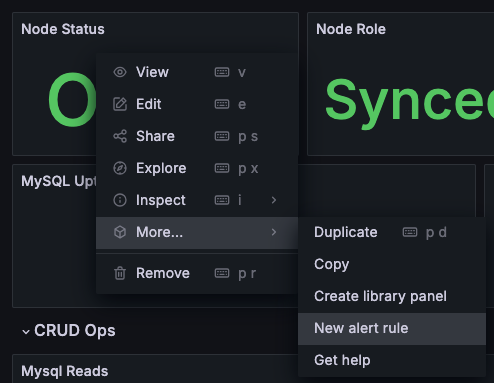494x383 pixels.
Task: Expand the Inspect submenu chevron
Action: 274,200
